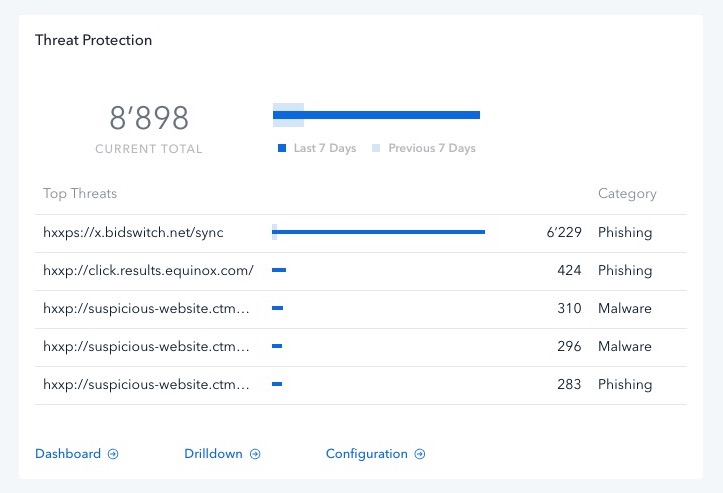Click the Threat Protection panel title
This screenshot has height=493, width=723.
point(94,40)
